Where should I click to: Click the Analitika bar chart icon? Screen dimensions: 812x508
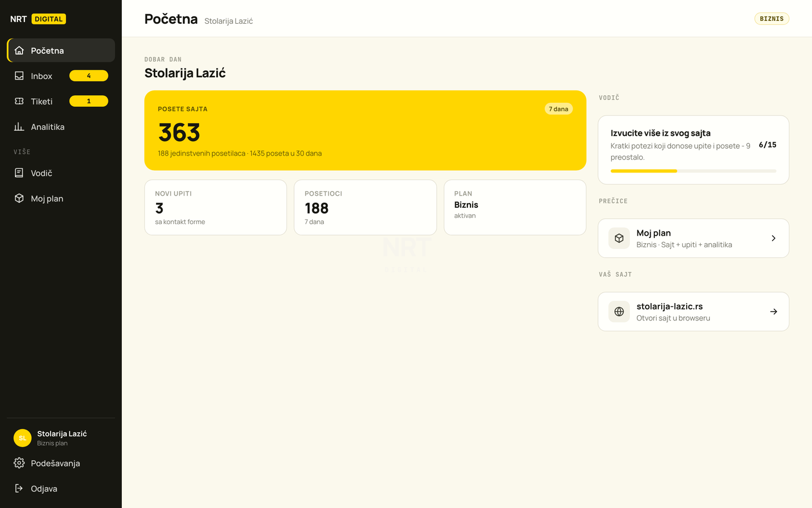[19, 127]
